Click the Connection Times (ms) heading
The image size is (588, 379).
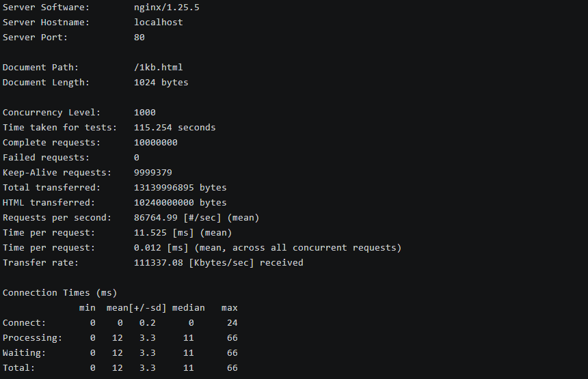(x=59, y=292)
